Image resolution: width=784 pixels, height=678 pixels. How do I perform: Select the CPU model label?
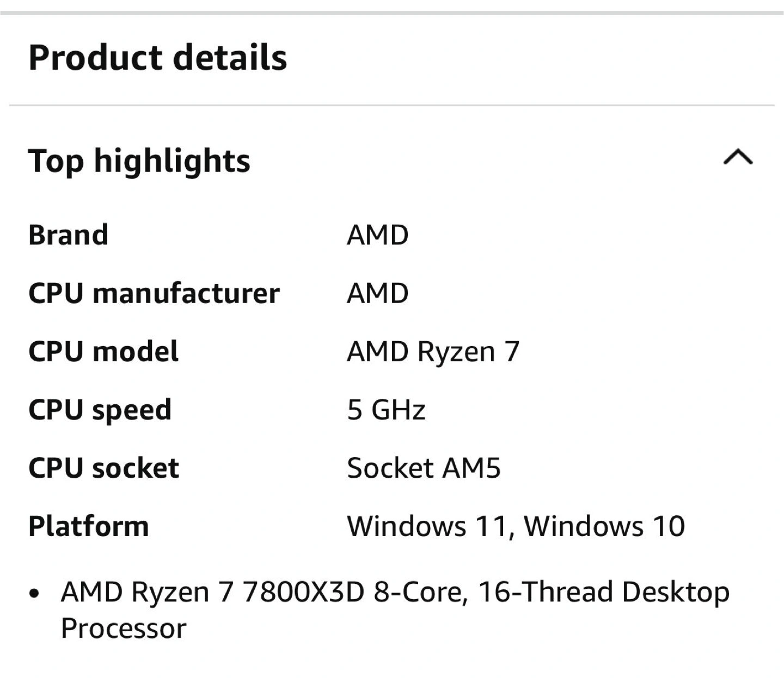(103, 352)
